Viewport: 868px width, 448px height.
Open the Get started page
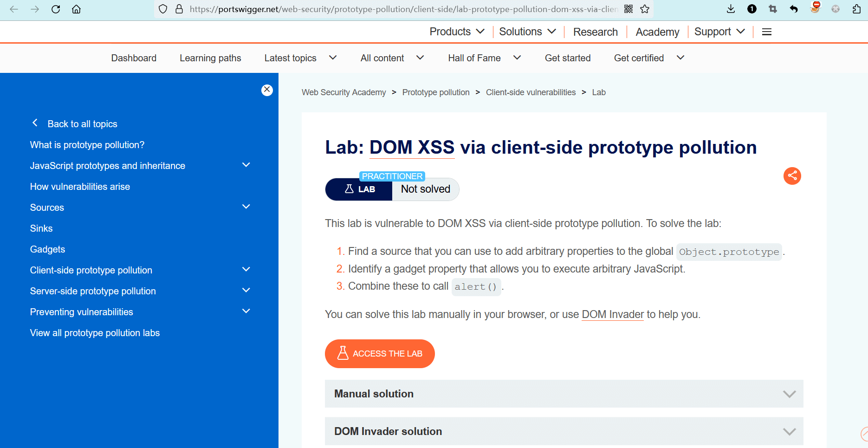(568, 58)
